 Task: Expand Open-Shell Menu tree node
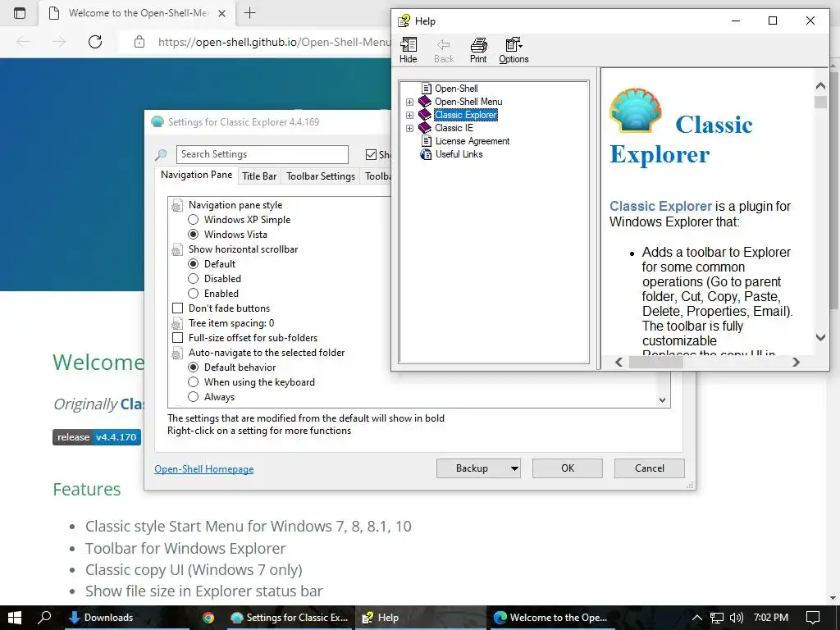(x=410, y=102)
